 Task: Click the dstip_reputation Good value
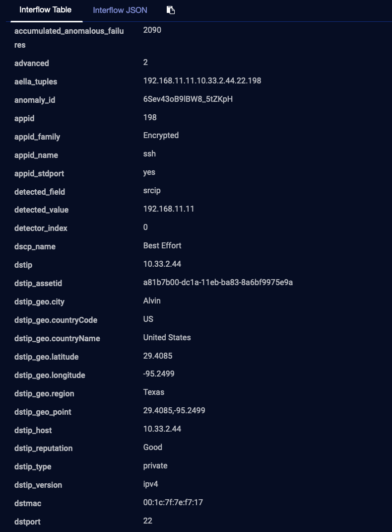point(153,448)
